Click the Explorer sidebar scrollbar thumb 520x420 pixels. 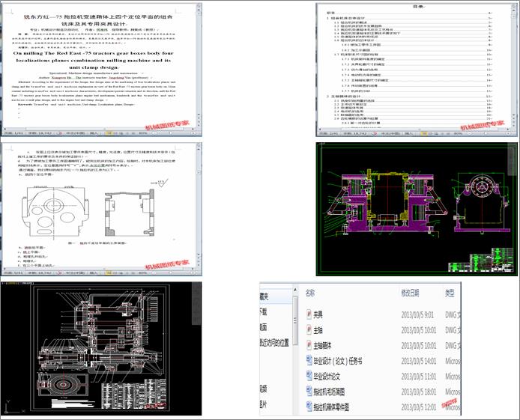(294, 321)
